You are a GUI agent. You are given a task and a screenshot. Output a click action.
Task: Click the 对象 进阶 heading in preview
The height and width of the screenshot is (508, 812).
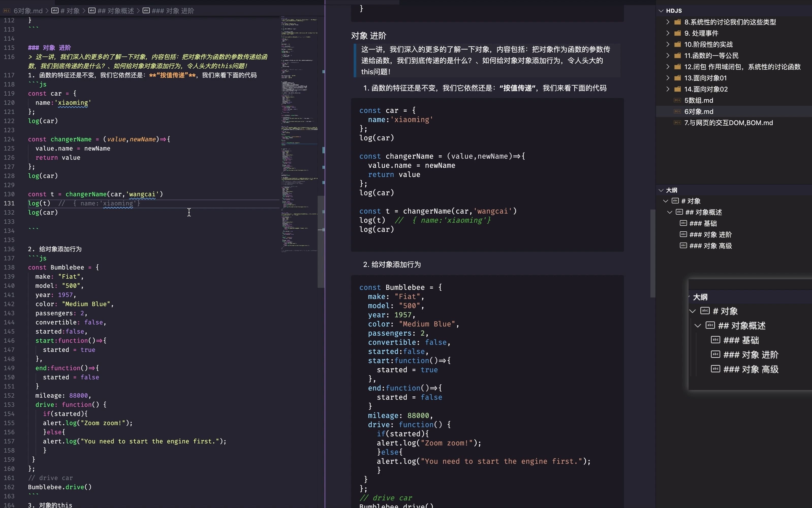369,36
